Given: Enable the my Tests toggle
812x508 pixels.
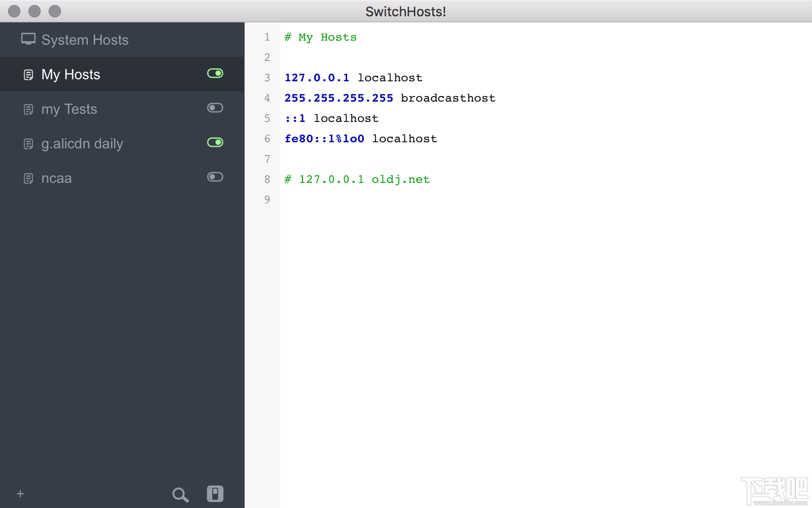Looking at the screenshot, I should (215, 108).
